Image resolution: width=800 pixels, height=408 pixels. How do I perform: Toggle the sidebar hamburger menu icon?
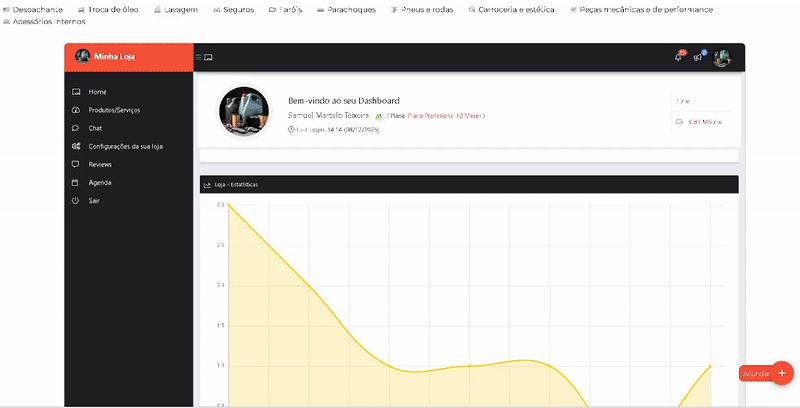(198, 57)
